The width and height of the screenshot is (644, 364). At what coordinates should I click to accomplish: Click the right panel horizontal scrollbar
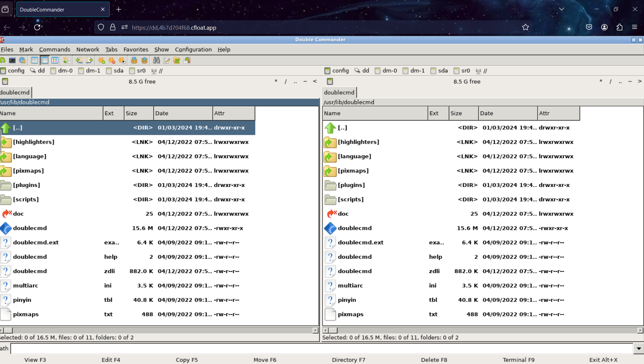tap(483, 330)
